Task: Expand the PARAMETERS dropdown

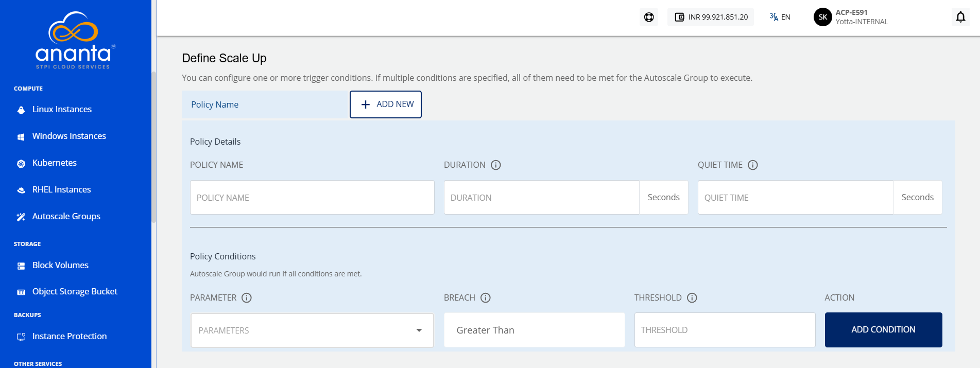Action: [x=312, y=330]
